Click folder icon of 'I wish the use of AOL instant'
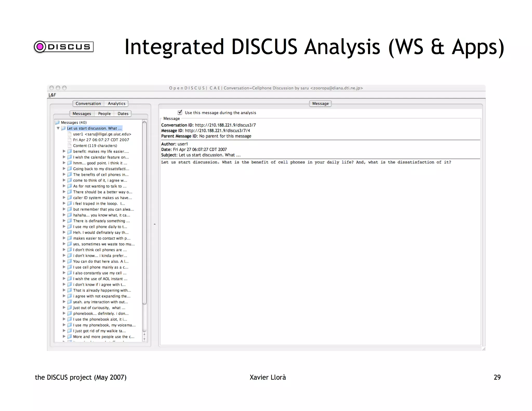This screenshot has height=411, width=532. click(70, 279)
